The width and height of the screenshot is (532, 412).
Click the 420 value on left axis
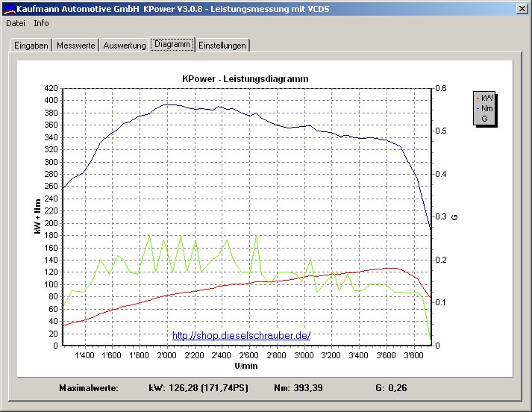point(51,88)
